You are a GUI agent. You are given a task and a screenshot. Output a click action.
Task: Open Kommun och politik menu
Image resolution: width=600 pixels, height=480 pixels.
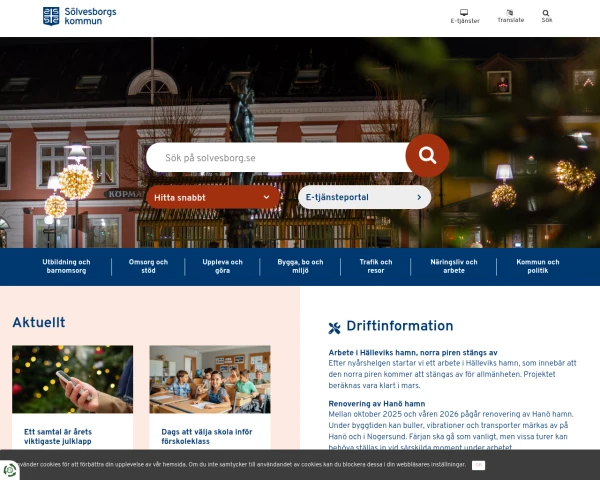[x=538, y=266]
